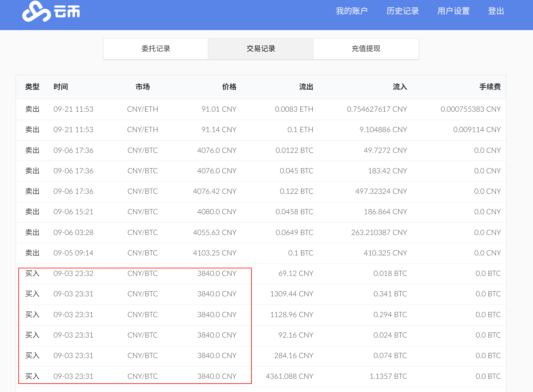Viewport: 533px width, 392px height.
Task: Open the 充值提现 tab
Action: 366,49
